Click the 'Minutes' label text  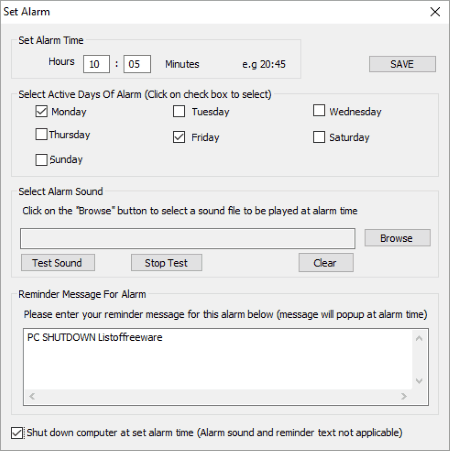[x=182, y=64]
